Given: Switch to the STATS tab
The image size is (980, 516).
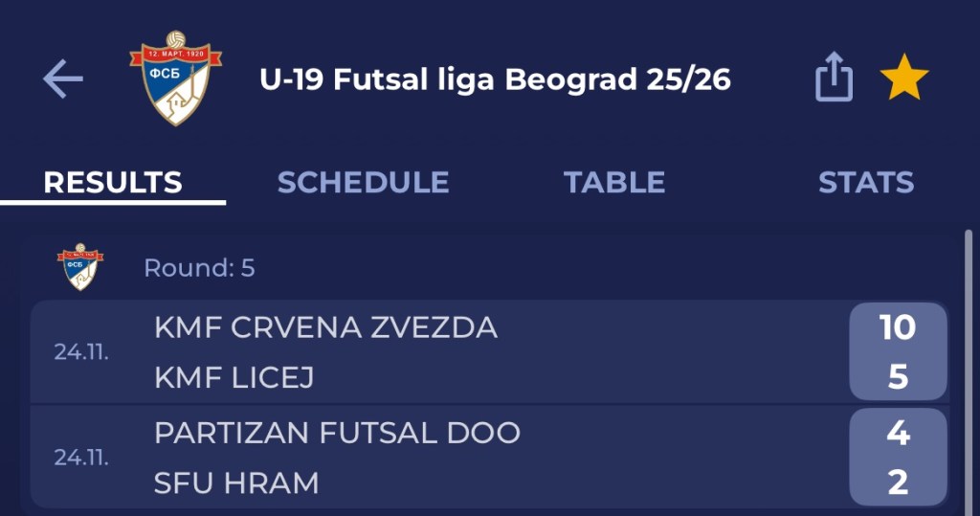Looking at the screenshot, I should pyautogui.click(x=865, y=182).
